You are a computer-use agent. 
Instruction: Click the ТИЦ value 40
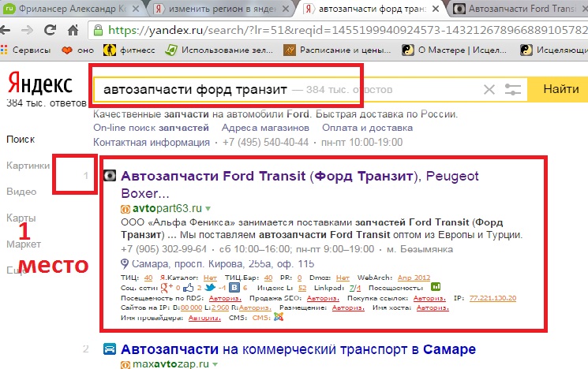click(148, 278)
